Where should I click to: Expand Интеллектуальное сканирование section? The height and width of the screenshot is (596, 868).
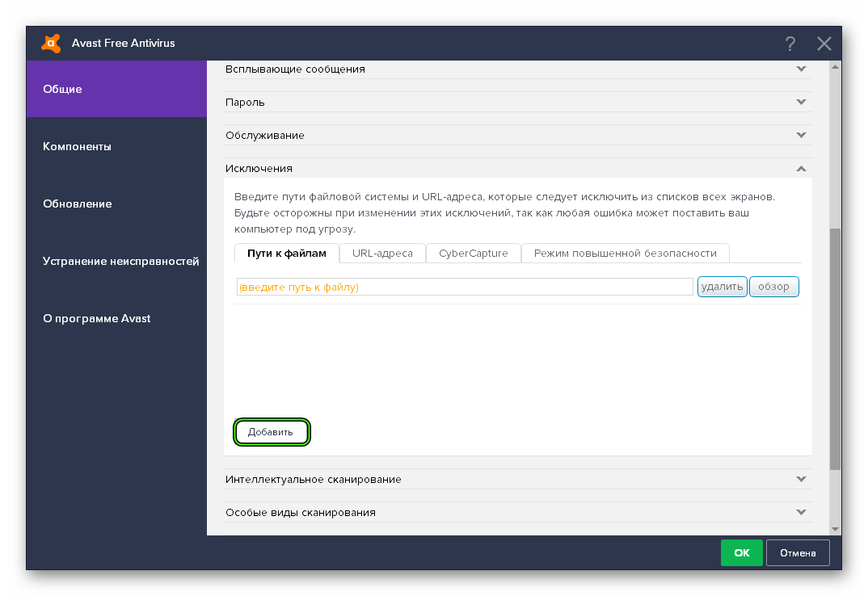pyautogui.click(x=517, y=479)
